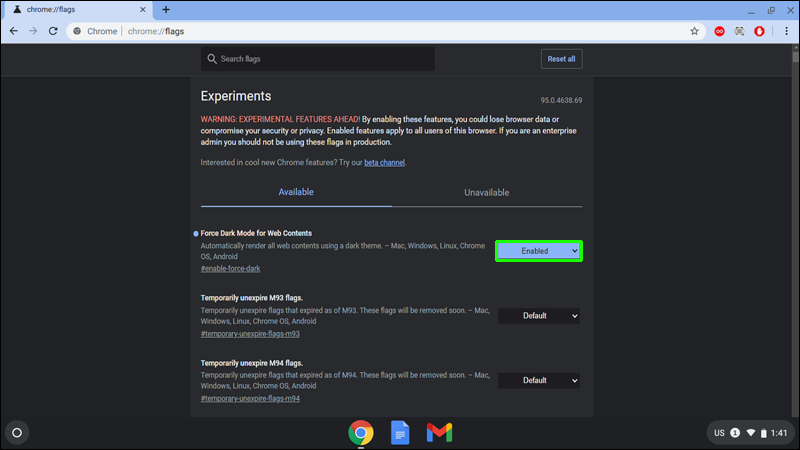The image size is (800, 450).
Task: Click the version number 95.0.4638.69
Action: [561, 101]
